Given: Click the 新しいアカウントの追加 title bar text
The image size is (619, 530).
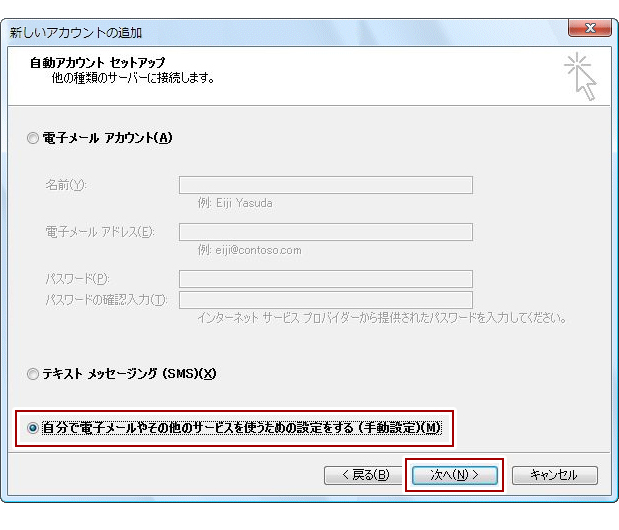Looking at the screenshot, I should (x=76, y=32).
